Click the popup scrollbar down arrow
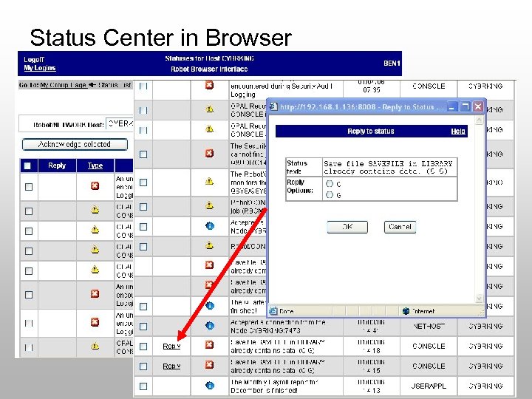This screenshot has width=532, height=399. (x=479, y=298)
